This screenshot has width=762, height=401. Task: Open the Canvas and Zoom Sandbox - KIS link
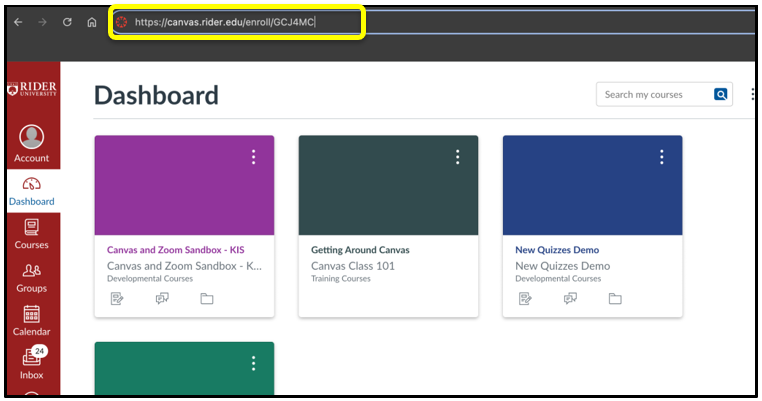[175, 250]
